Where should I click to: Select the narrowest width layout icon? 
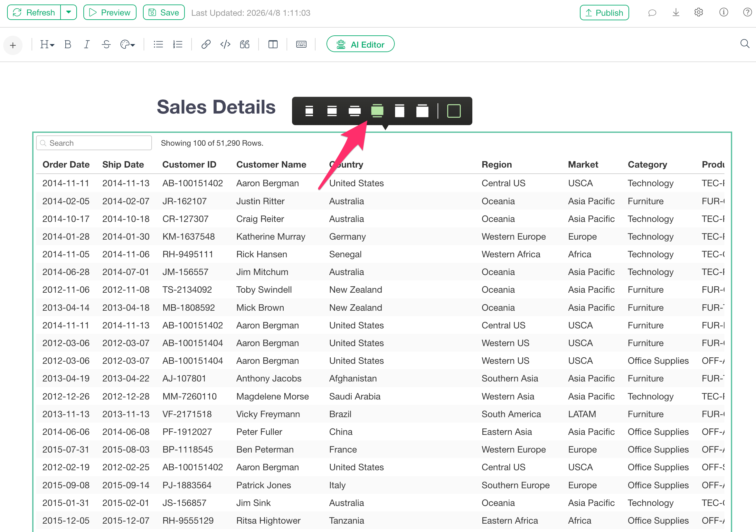[x=309, y=111]
